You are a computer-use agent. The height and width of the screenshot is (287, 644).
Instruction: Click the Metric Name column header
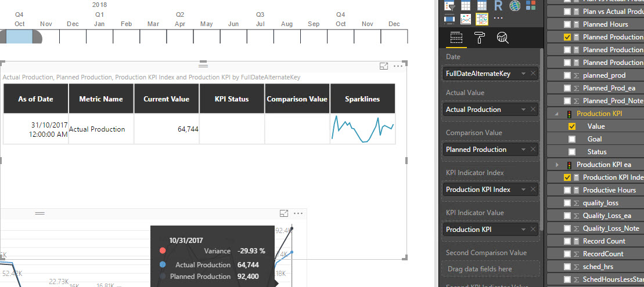(x=101, y=99)
